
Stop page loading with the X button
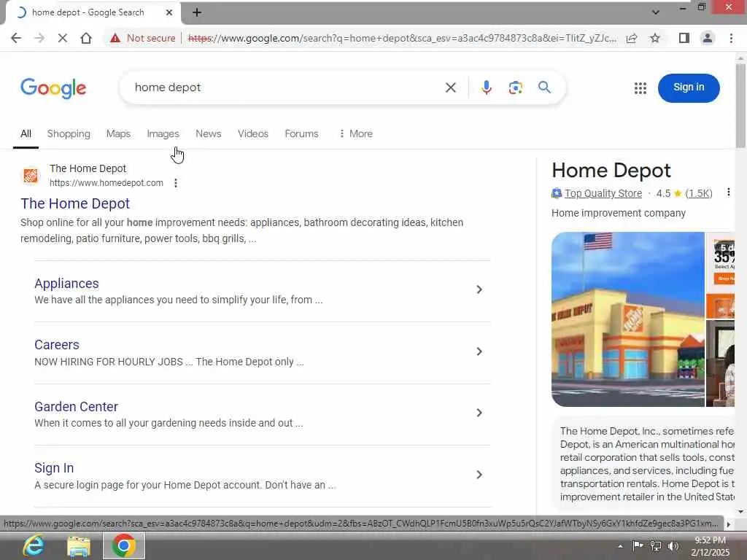[x=63, y=38]
